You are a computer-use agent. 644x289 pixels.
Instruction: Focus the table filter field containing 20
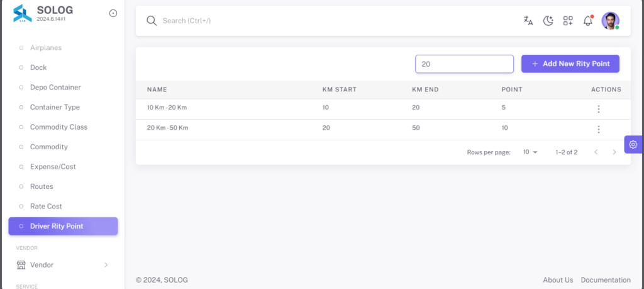click(x=464, y=64)
